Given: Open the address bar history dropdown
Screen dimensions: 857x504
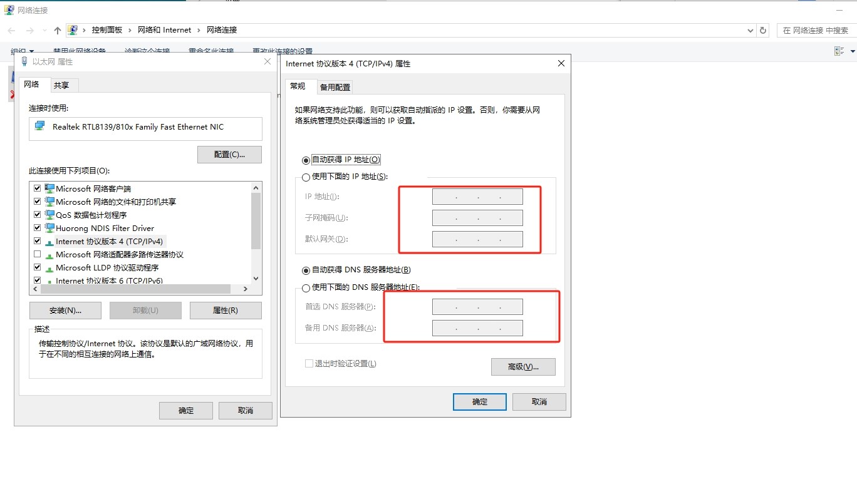Looking at the screenshot, I should click(751, 30).
